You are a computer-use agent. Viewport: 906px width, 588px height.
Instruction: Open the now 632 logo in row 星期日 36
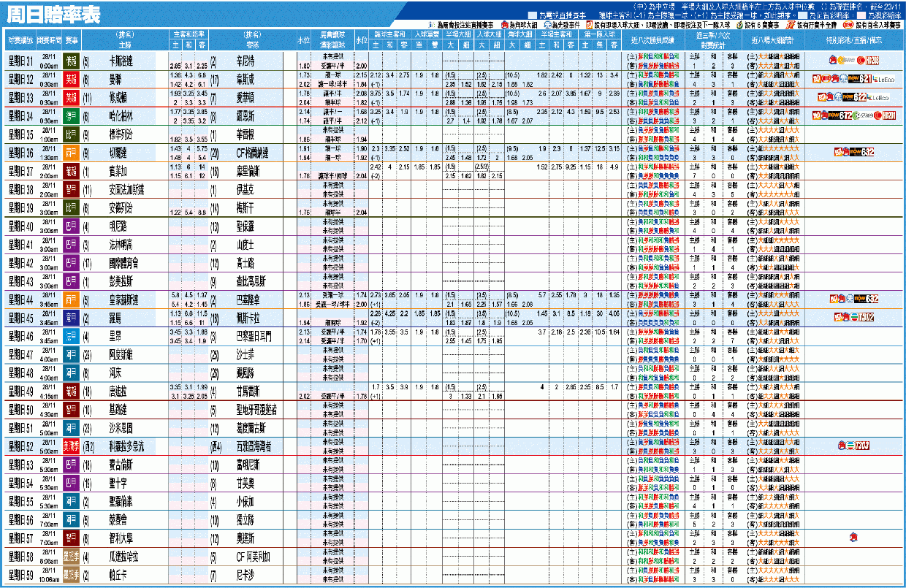(x=864, y=151)
